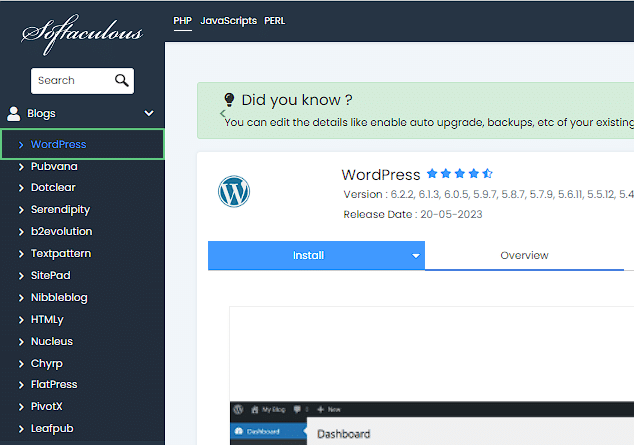Image resolution: width=634 pixels, height=445 pixels.
Task: Expand the Pubvana chevron arrow
Action: click(21, 167)
